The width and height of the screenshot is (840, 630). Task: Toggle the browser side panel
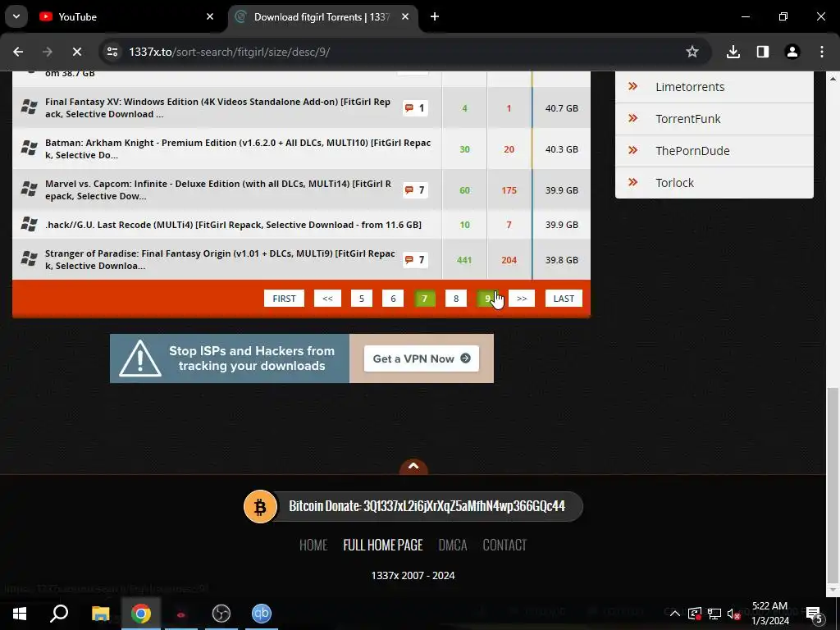[763, 52]
